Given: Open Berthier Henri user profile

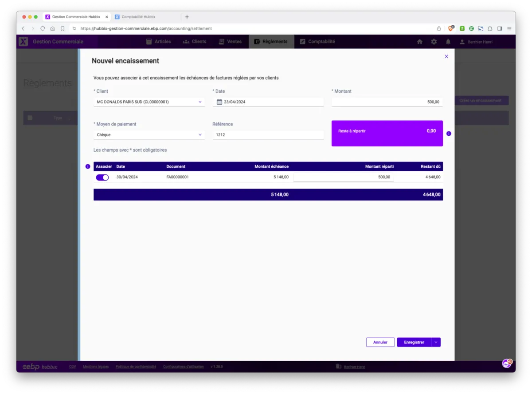Looking at the screenshot, I should [x=476, y=42].
